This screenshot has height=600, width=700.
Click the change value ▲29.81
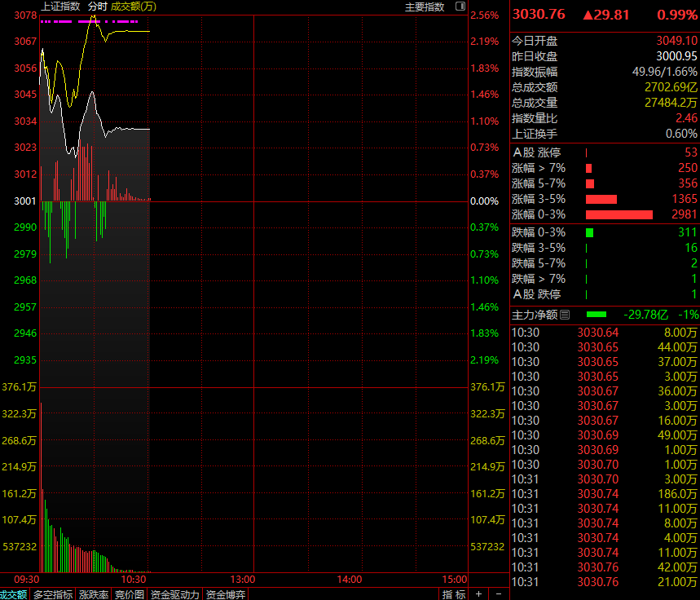click(606, 15)
